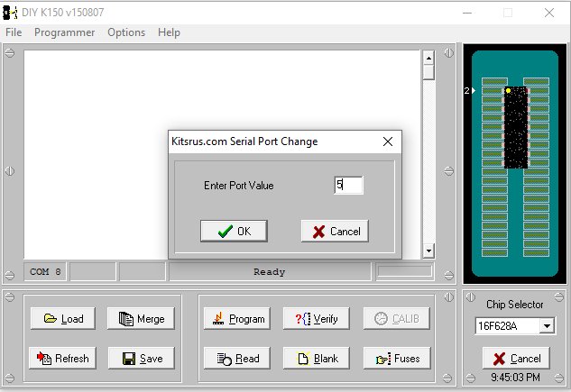The height and width of the screenshot is (392, 571).
Task: Click the chip socket diagram
Action: pos(514,164)
